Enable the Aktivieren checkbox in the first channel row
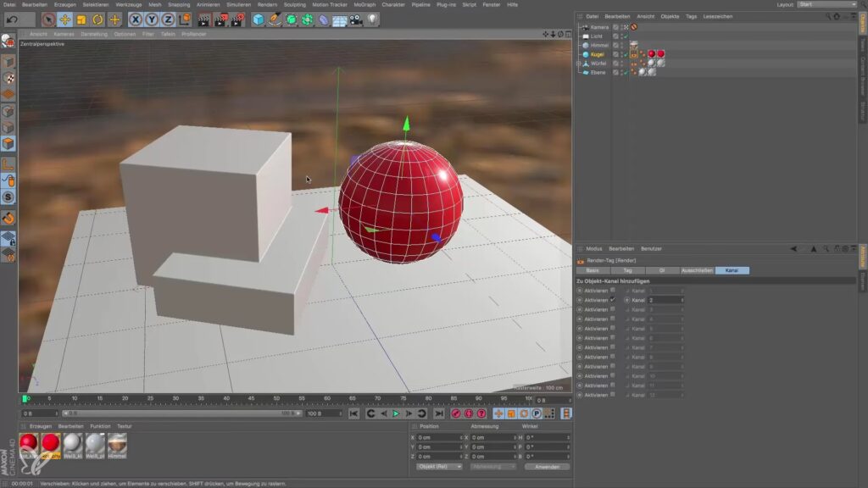Image resolution: width=868 pixels, height=488 pixels. click(613, 291)
